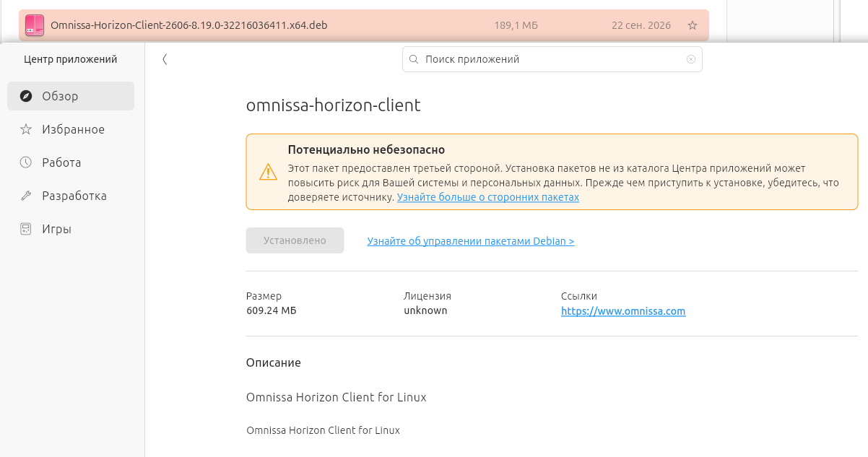
Task: Click the warning triangle icon
Action: [x=268, y=172]
